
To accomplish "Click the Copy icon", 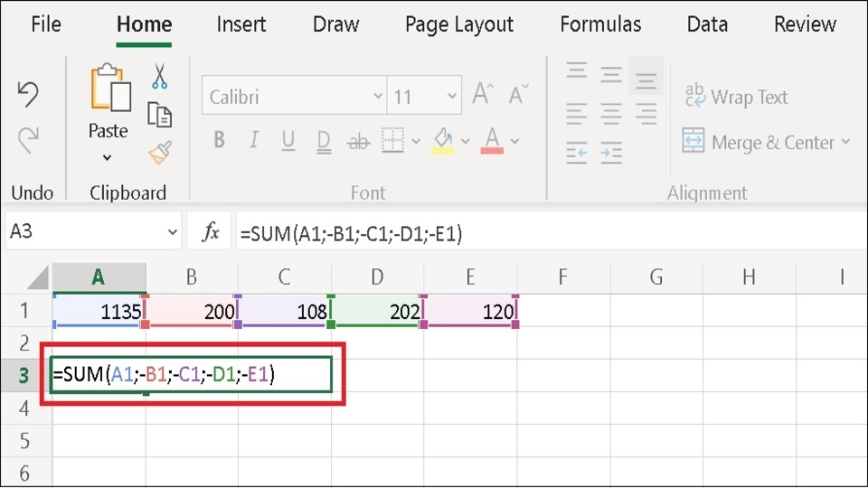I will click(x=159, y=115).
